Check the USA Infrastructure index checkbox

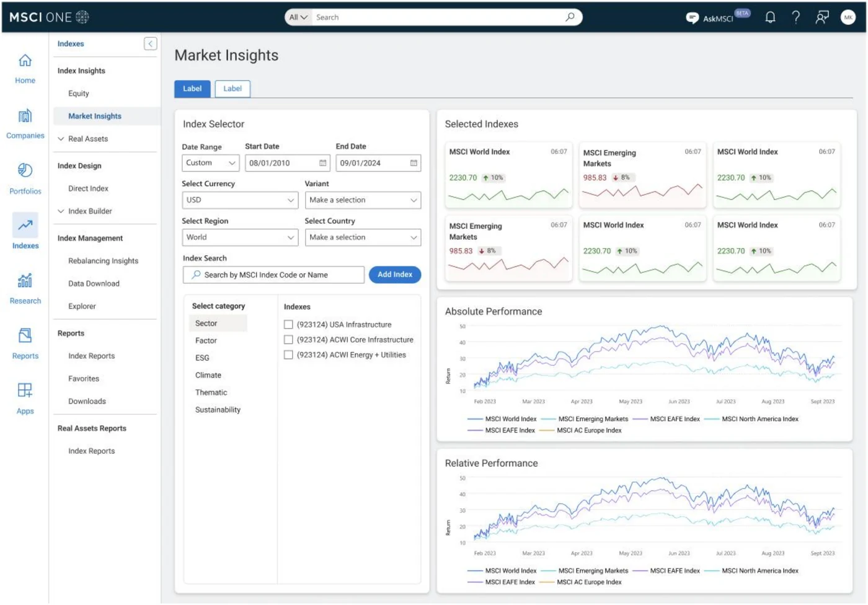[x=288, y=324]
